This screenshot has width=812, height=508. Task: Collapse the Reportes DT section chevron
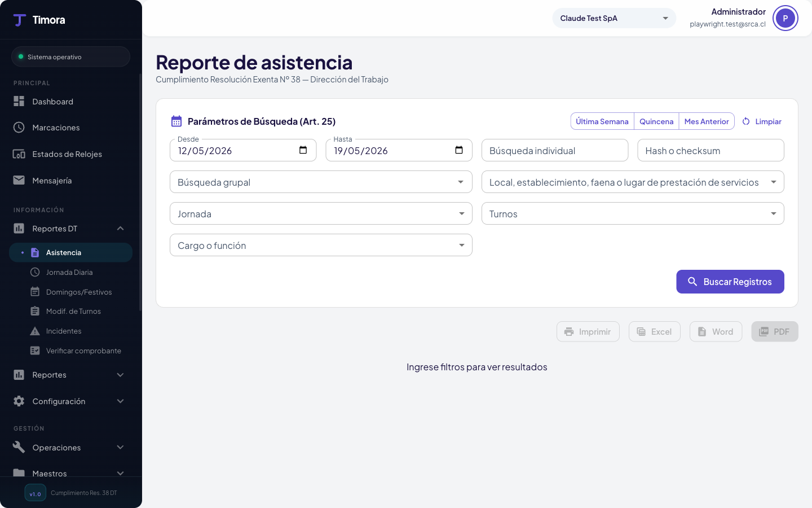pyautogui.click(x=120, y=228)
